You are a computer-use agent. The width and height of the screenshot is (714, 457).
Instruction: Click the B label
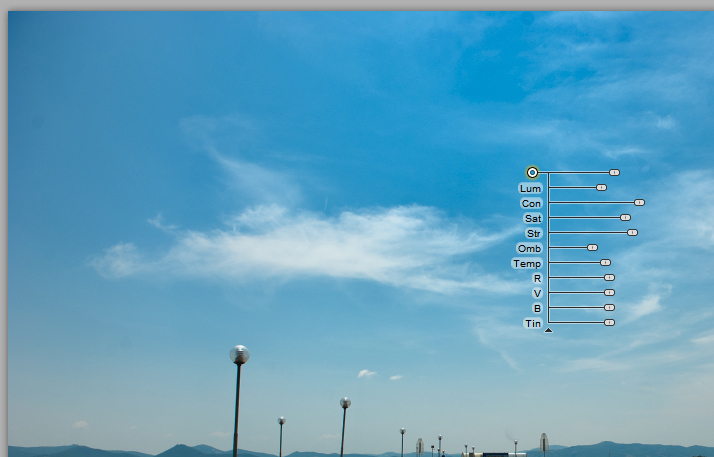[537, 309]
